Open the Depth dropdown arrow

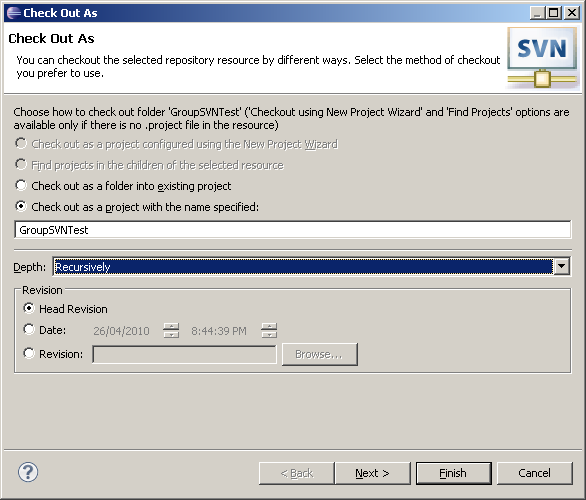tap(562, 267)
